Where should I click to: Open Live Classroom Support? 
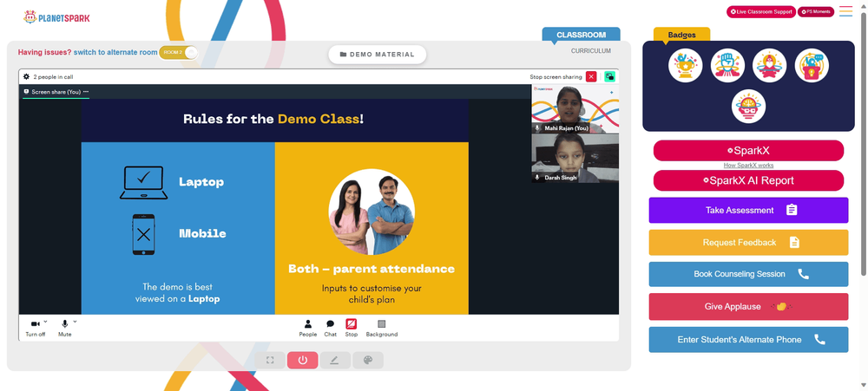tap(761, 11)
